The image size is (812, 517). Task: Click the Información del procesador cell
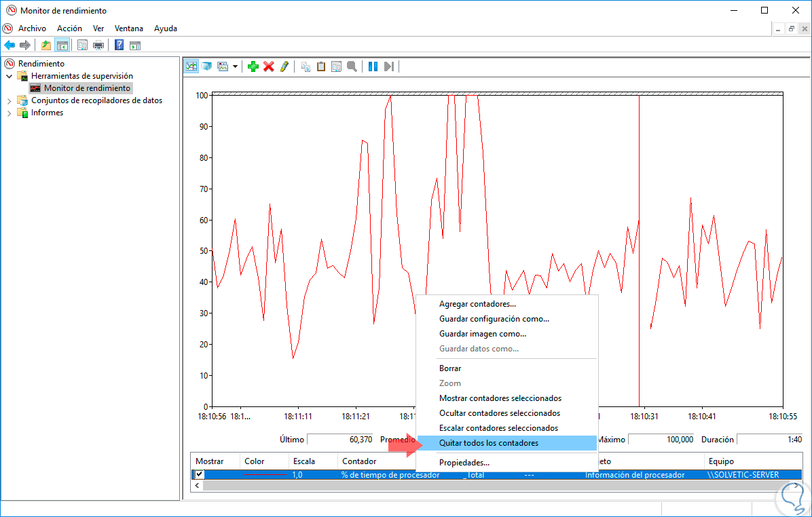tap(635, 474)
